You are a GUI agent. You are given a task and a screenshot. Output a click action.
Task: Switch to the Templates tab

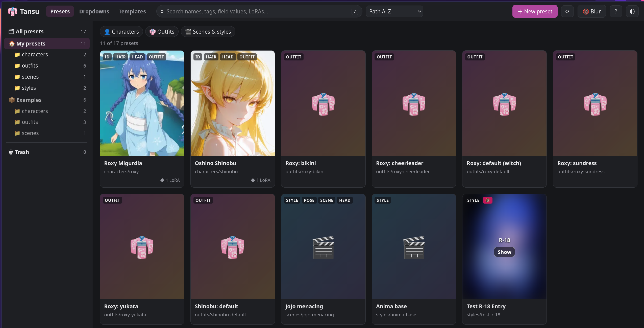(132, 11)
